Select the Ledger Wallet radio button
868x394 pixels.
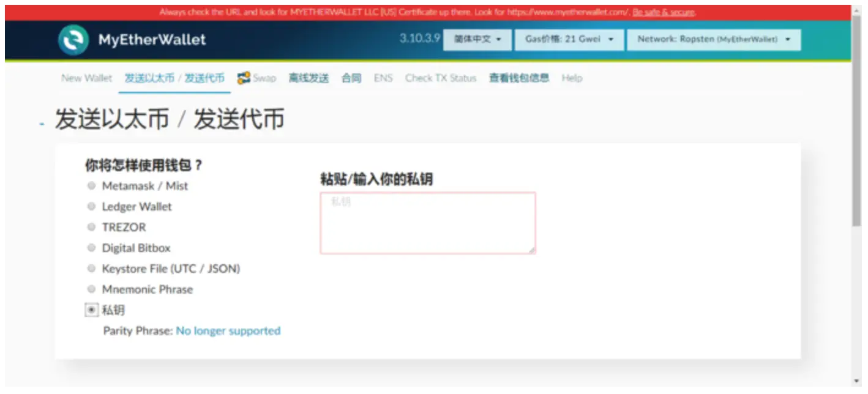pyautogui.click(x=91, y=206)
